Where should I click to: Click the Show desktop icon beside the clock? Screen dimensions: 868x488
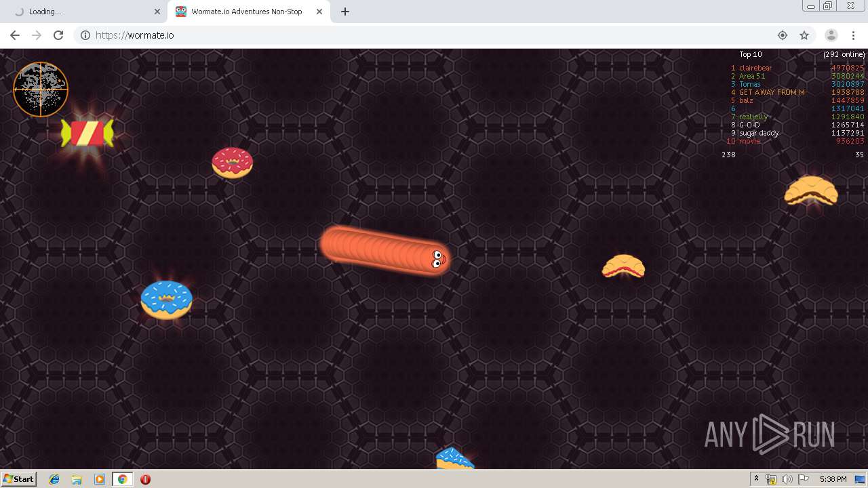tap(861, 479)
